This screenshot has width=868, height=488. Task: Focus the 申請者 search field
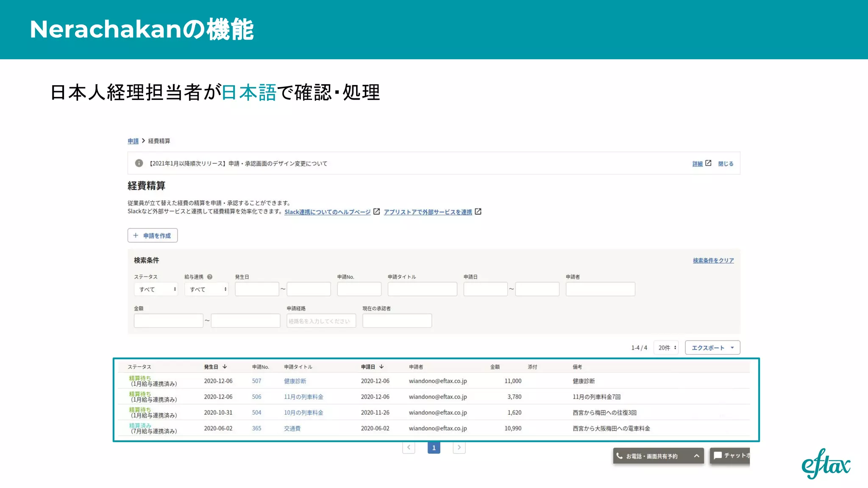pyautogui.click(x=601, y=289)
